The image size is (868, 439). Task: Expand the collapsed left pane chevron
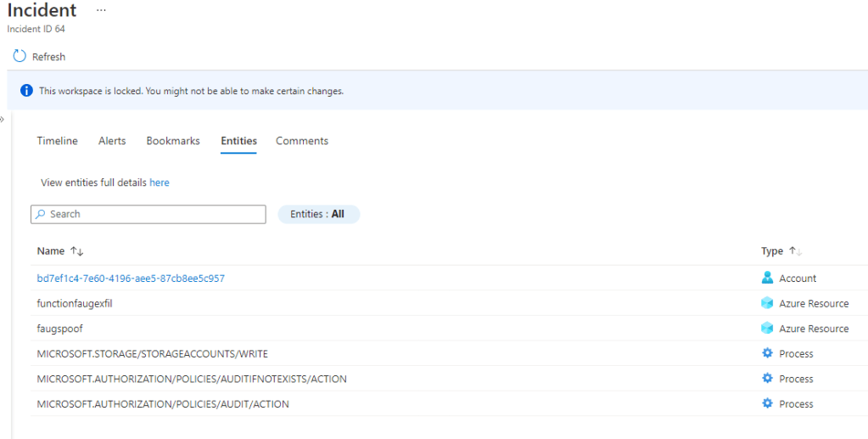[x=3, y=119]
